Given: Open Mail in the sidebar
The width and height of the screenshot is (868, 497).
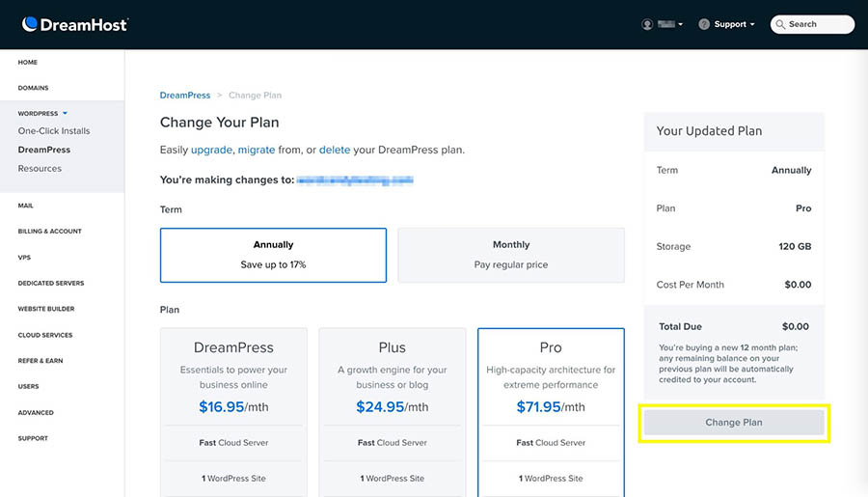Looking at the screenshot, I should point(25,206).
